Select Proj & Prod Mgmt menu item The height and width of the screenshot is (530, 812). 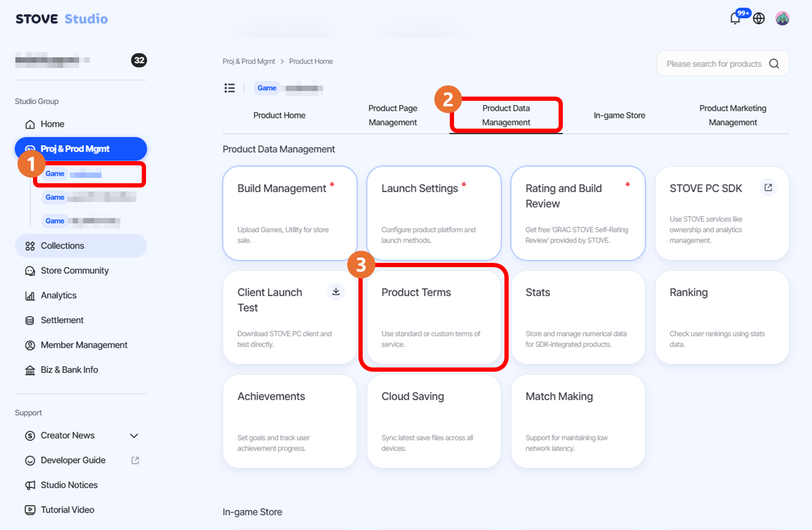(x=81, y=149)
